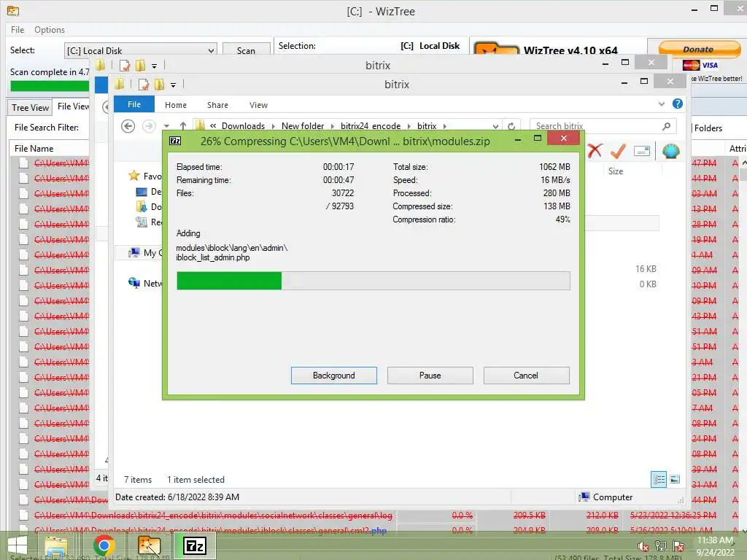
Task: Open the Windows Start button
Action: point(18,545)
